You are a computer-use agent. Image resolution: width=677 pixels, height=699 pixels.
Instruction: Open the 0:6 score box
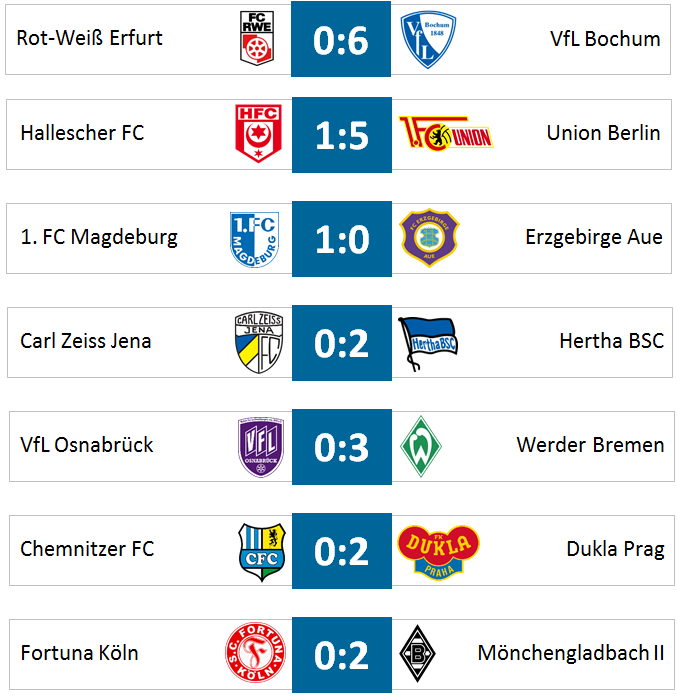(341, 39)
